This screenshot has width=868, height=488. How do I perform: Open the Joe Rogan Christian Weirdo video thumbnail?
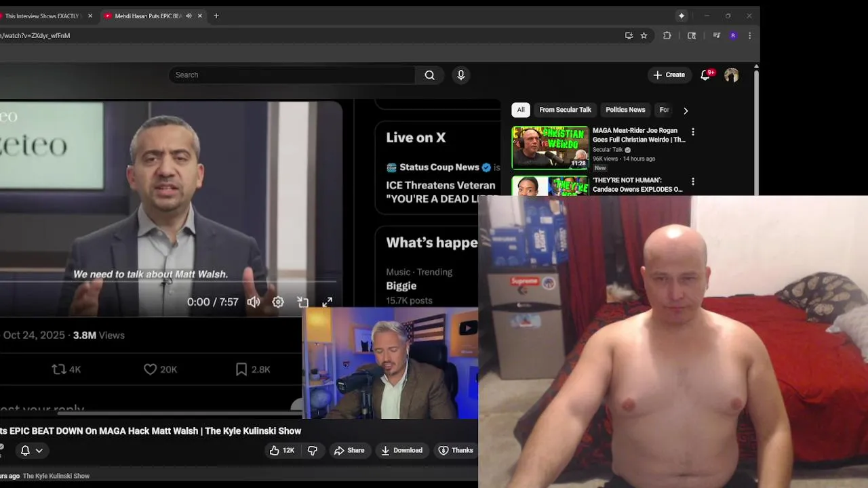click(x=550, y=147)
